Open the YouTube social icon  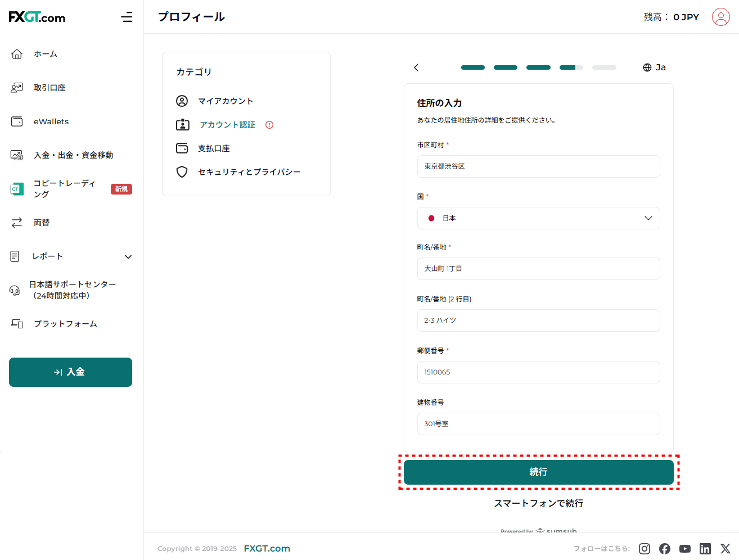685,549
